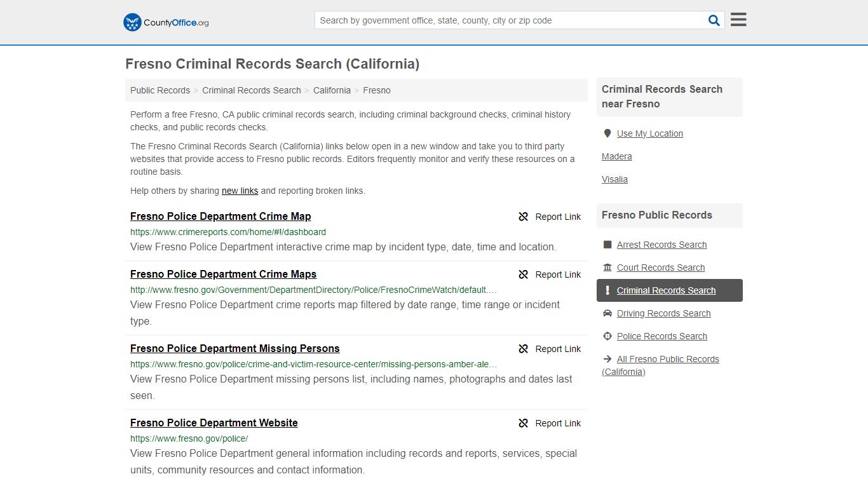Image resolution: width=868 pixels, height=488 pixels.
Task: Visit the FresnoCrimeWatch URL link
Action: click(314, 290)
